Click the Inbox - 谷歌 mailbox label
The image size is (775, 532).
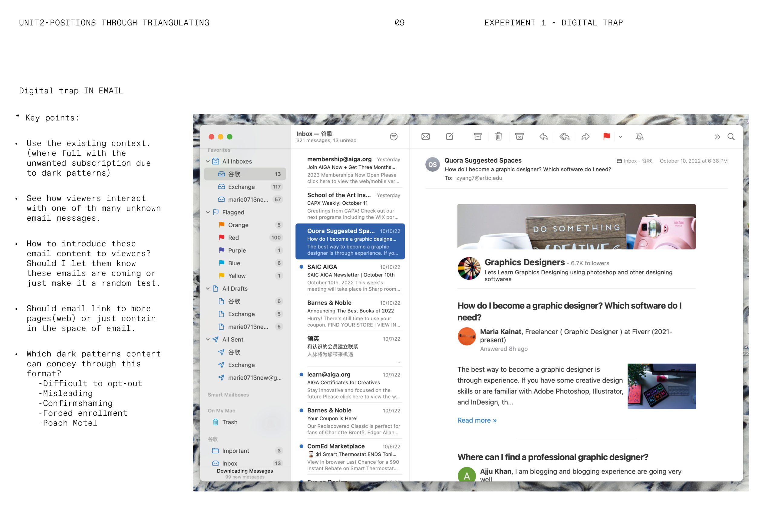click(x=634, y=161)
